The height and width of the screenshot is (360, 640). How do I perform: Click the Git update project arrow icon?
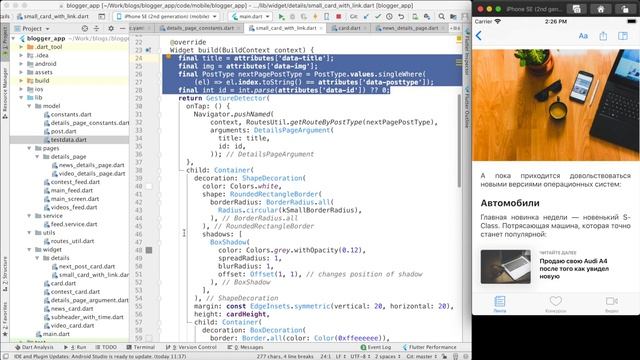[x=366, y=16]
